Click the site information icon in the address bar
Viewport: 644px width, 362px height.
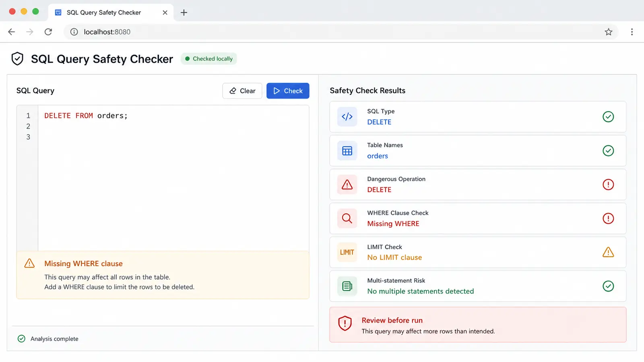click(x=74, y=32)
